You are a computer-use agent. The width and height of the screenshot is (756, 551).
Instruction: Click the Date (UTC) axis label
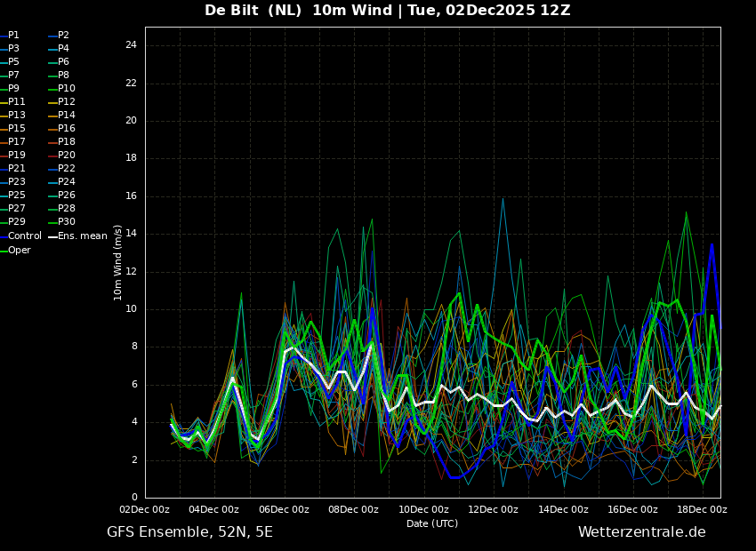pyautogui.click(x=432, y=524)
